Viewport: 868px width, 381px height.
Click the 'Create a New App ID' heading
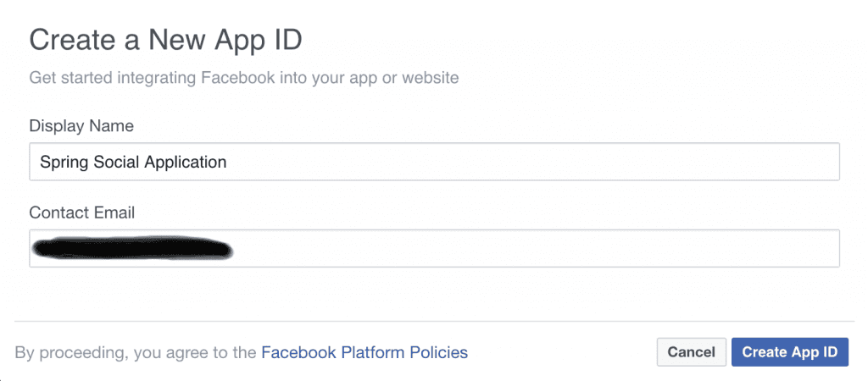[165, 41]
